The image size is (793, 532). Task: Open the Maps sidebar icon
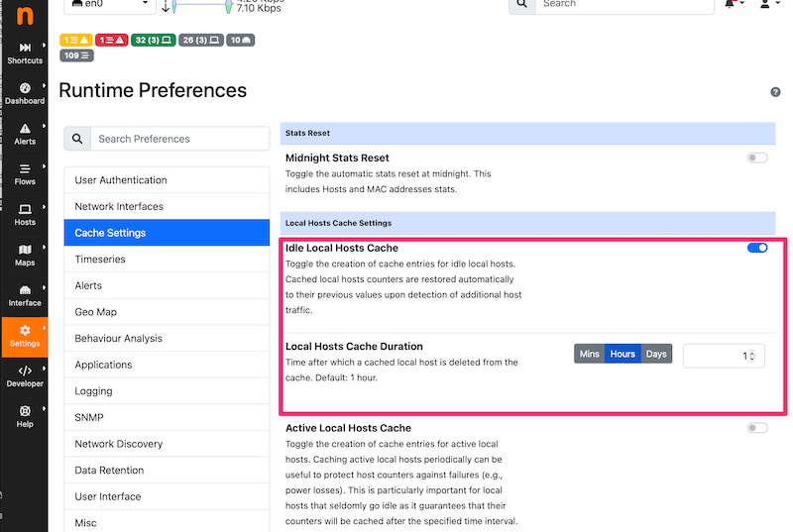[25, 255]
